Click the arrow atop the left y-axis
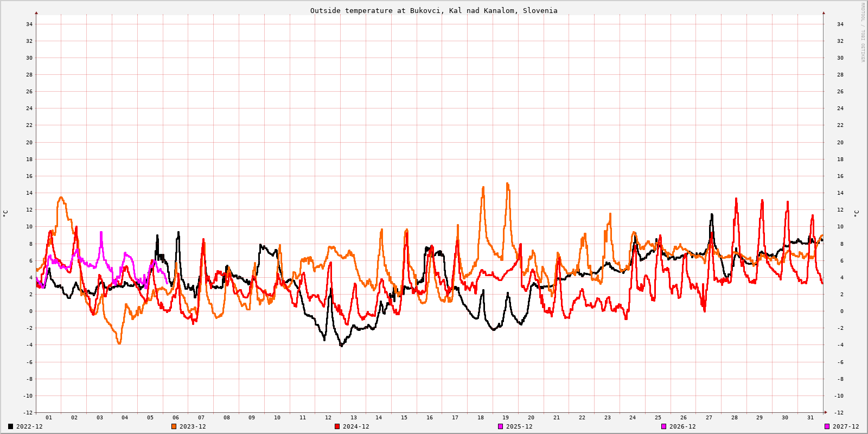The height and width of the screenshot is (434, 868). click(36, 12)
